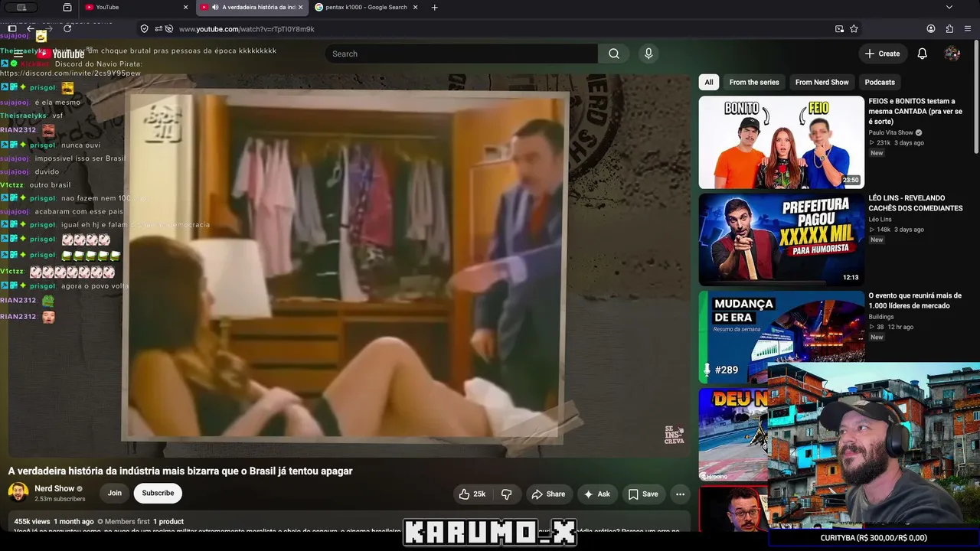Open title 'O evento que reunirá mais de 1.000 líderes'
This screenshot has width=980, height=551.
pos(916,301)
